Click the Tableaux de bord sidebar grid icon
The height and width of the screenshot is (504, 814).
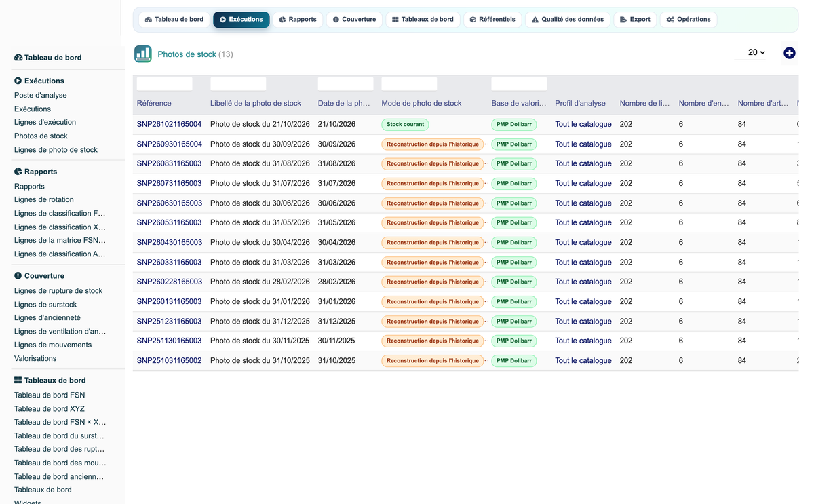coord(18,381)
